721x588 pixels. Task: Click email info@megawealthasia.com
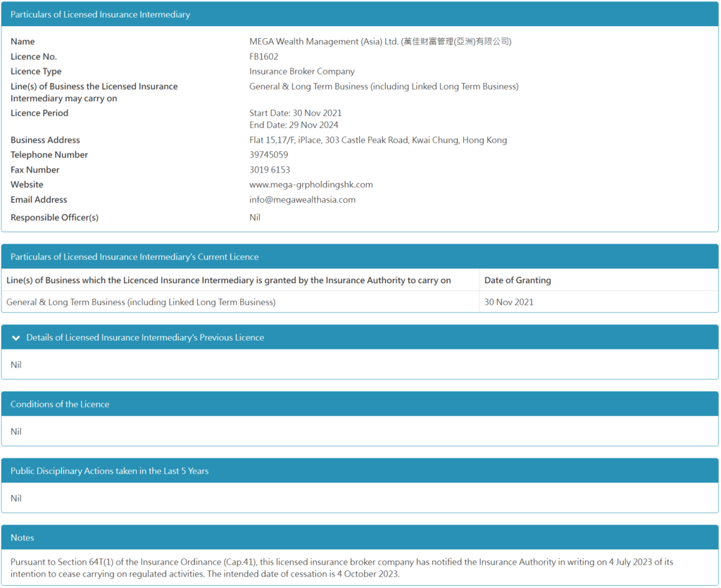coord(302,199)
